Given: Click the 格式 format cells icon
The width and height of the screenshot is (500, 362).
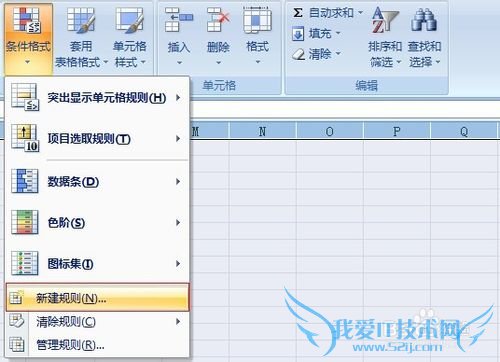Looking at the screenshot, I should click(x=257, y=20).
